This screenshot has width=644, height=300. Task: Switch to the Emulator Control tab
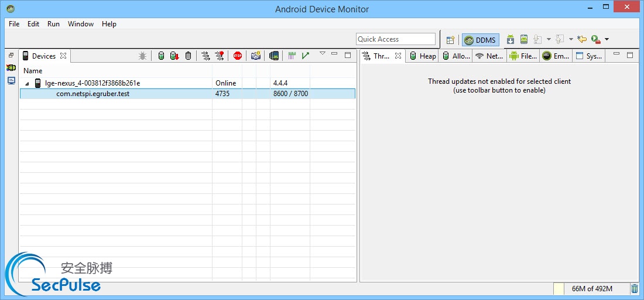point(556,56)
